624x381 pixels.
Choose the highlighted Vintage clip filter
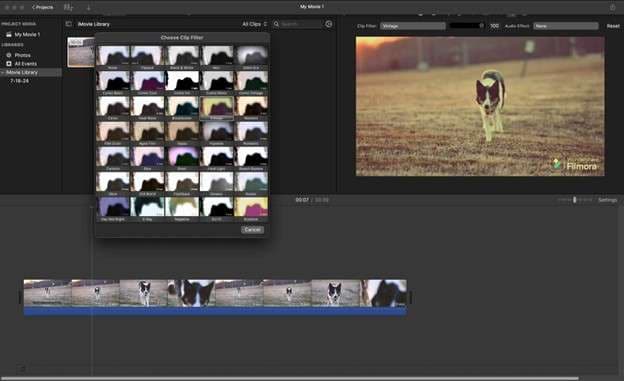click(216, 108)
